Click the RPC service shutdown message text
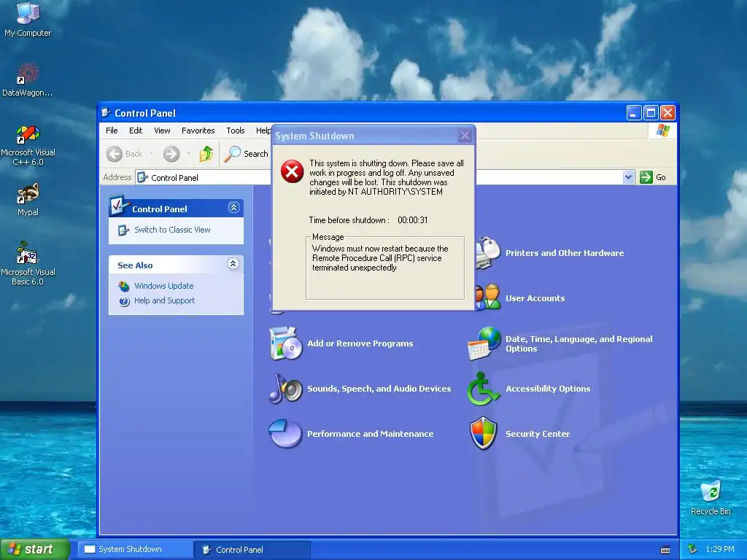Viewport: 747px width, 560px height. [x=380, y=258]
